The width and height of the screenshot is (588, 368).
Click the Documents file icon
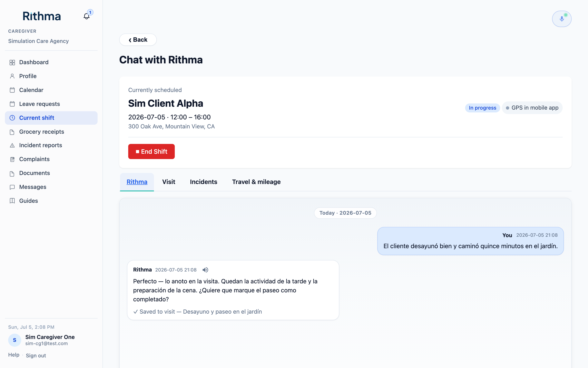pyautogui.click(x=12, y=174)
